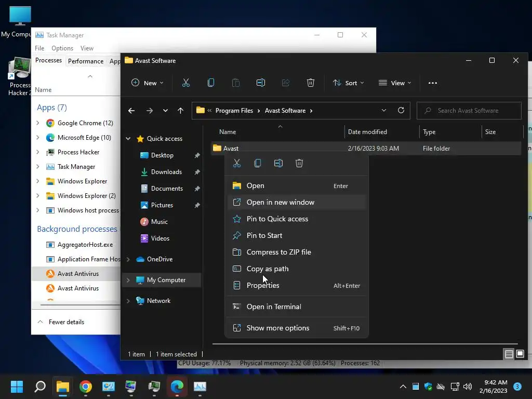The width and height of the screenshot is (532, 399).
Task: Select AggregatorHost.exe in Task Manager
Action: (x=76, y=245)
